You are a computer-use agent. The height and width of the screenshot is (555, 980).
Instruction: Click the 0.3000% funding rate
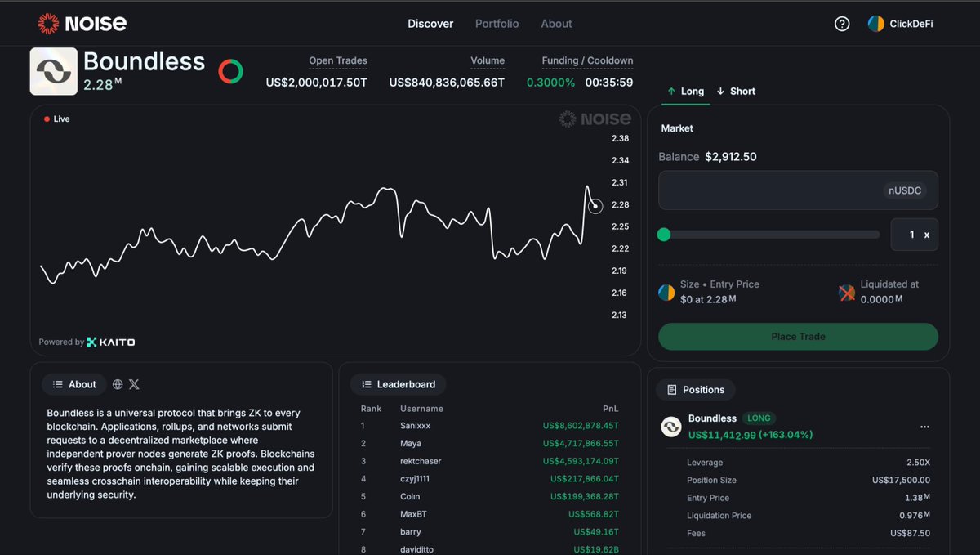tap(550, 83)
